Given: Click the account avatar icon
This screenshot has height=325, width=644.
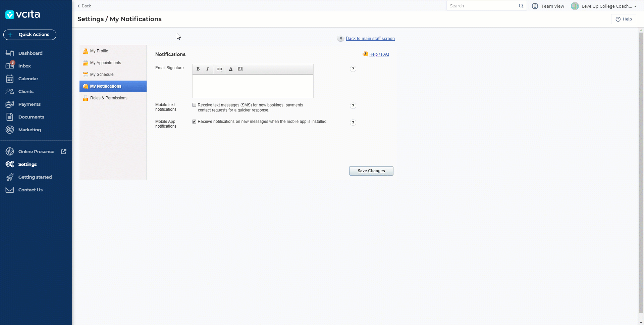Looking at the screenshot, I should (x=575, y=6).
